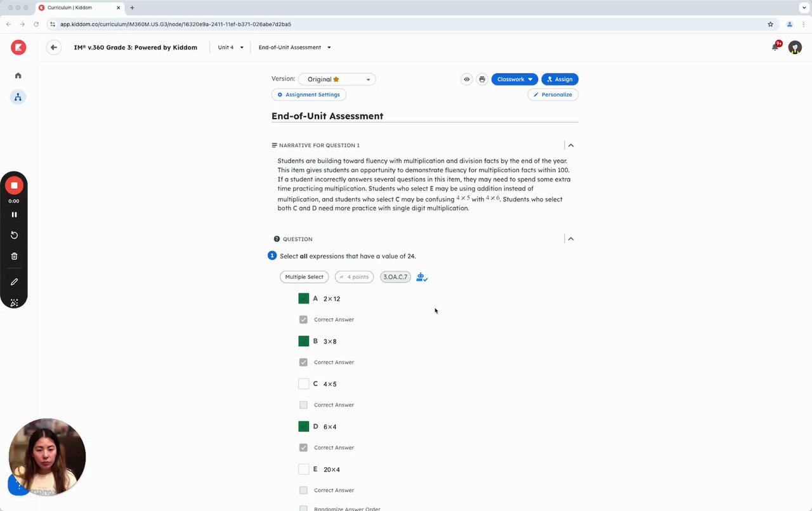Open the Version Original dropdown

[337, 79]
